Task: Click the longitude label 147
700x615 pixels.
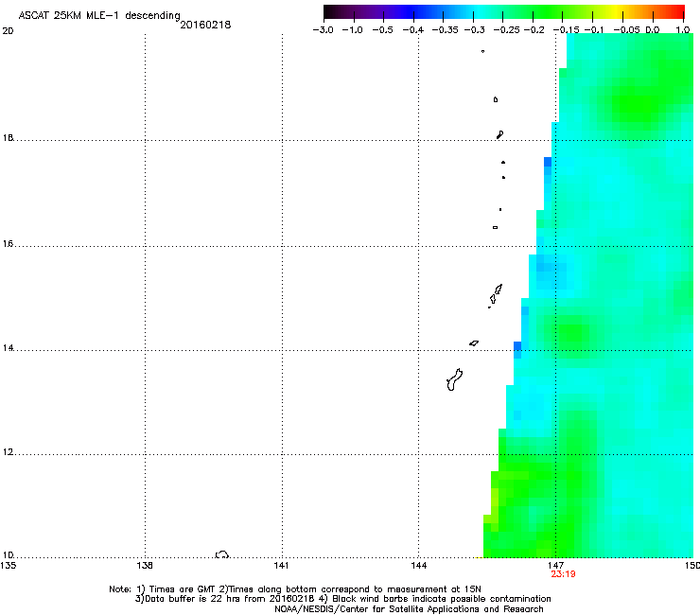Action: tap(555, 566)
